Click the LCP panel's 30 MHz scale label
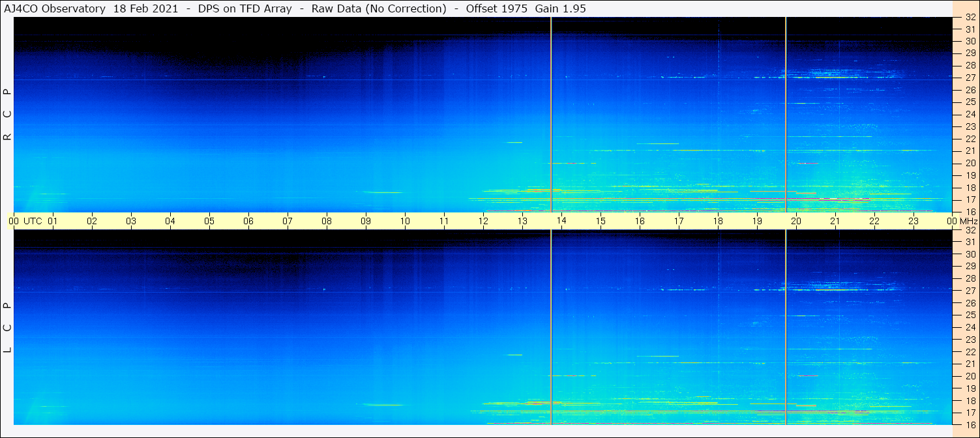Viewport: 980px width, 438px height. [970, 254]
